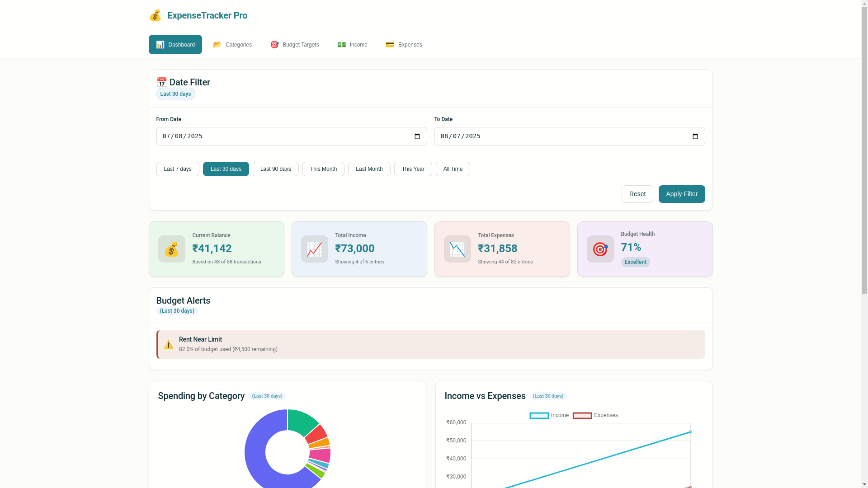The height and width of the screenshot is (488, 868).
Task: Open the To Date calendar picker icon
Action: (695, 136)
